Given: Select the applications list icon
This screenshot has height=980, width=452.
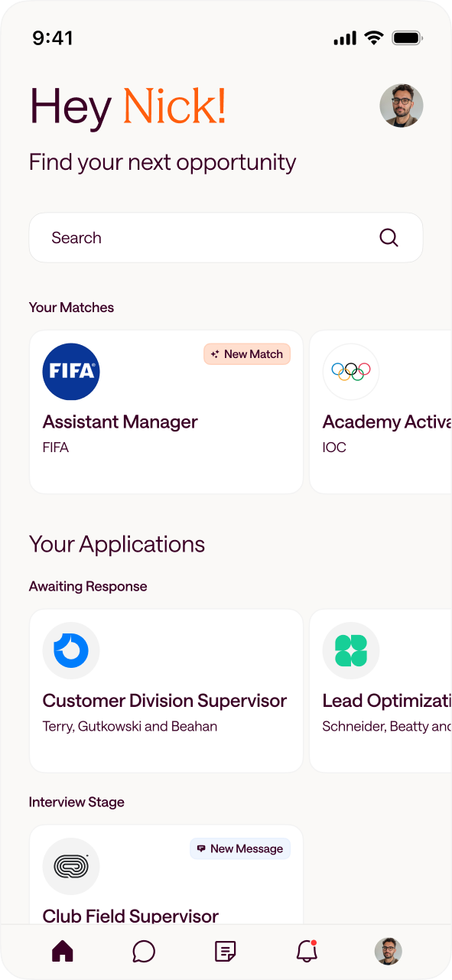Looking at the screenshot, I should (x=225, y=951).
